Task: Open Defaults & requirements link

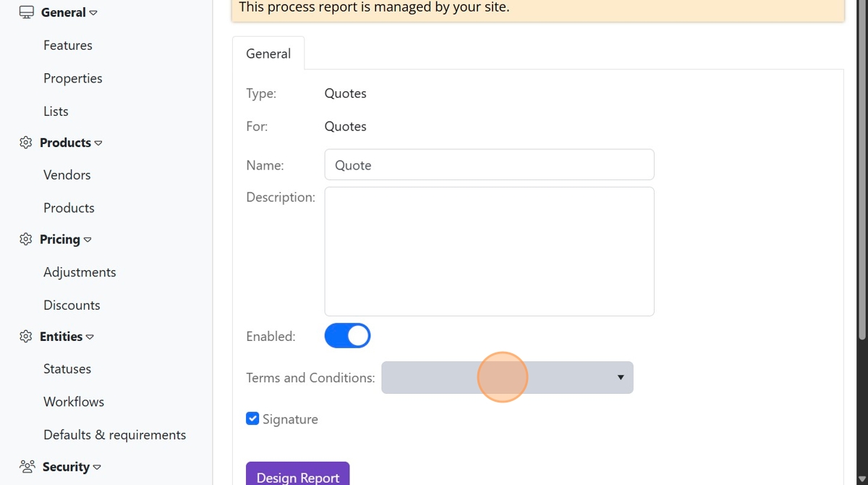Action: [x=114, y=434]
